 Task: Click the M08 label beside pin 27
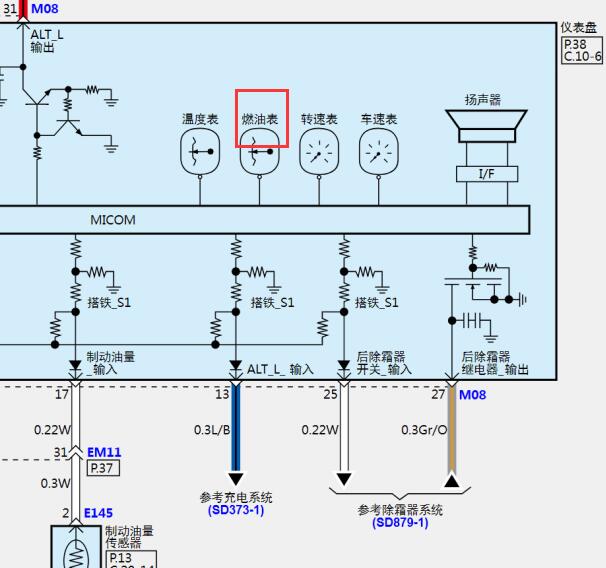coord(472,395)
